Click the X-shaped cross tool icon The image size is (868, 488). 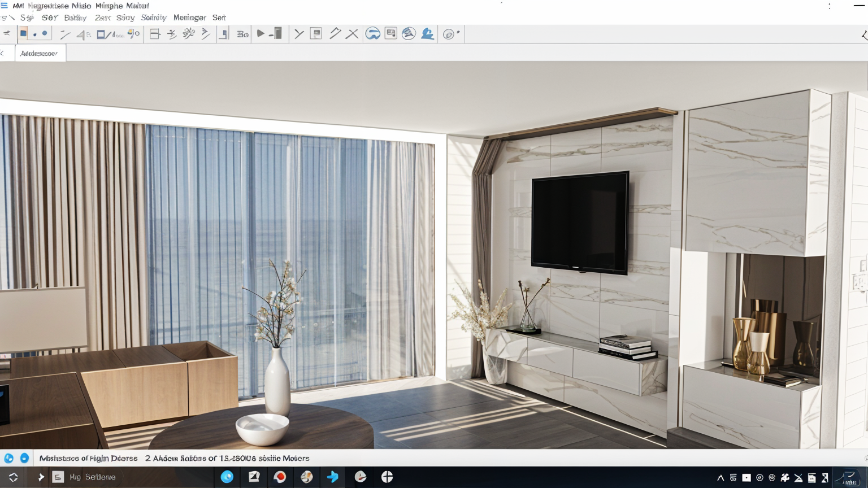pos(352,34)
